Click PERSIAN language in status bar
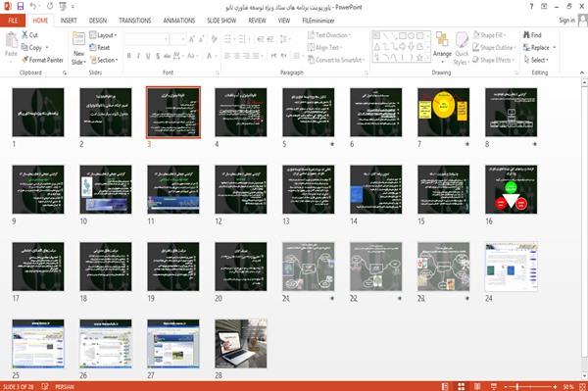 coord(65,386)
